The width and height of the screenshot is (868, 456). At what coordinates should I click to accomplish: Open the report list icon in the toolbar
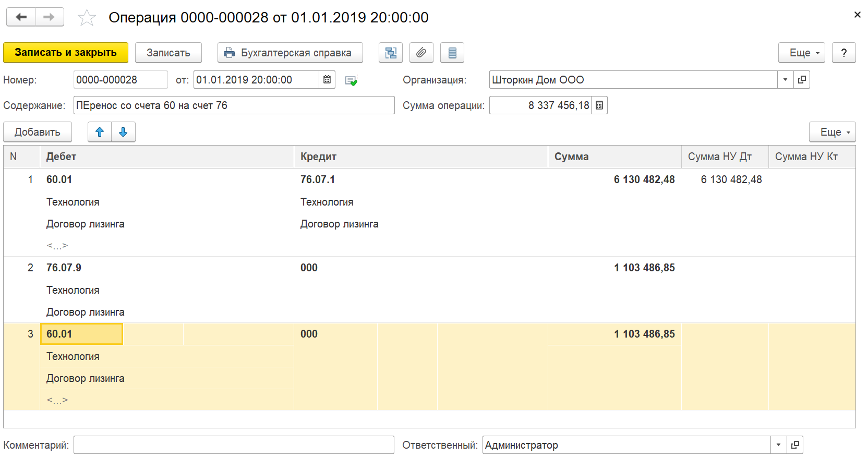coord(452,53)
